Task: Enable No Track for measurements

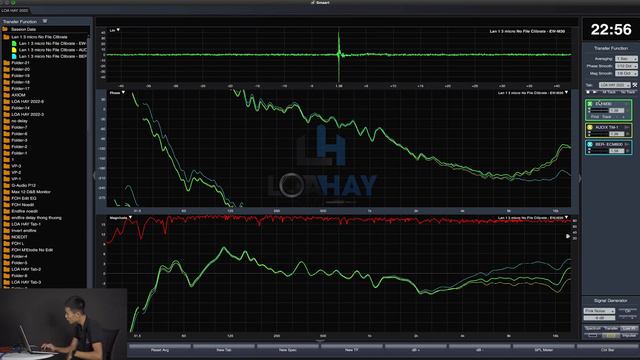Action: click(628, 92)
